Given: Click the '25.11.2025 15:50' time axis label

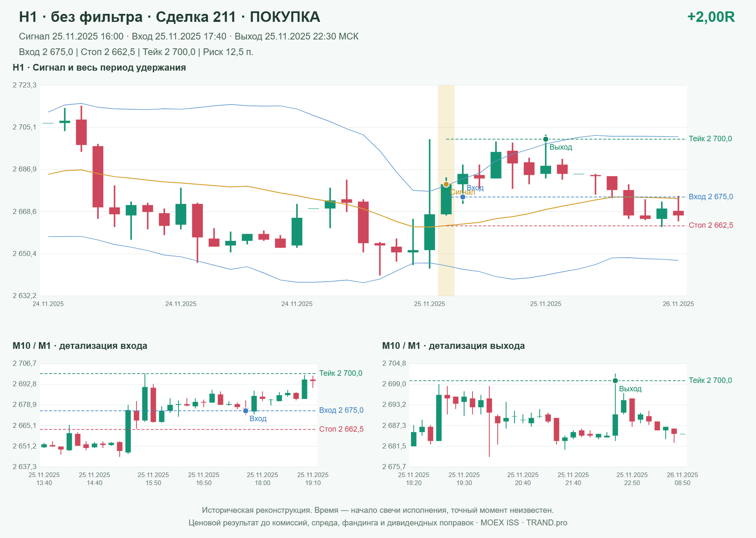Looking at the screenshot, I should (x=153, y=479).
